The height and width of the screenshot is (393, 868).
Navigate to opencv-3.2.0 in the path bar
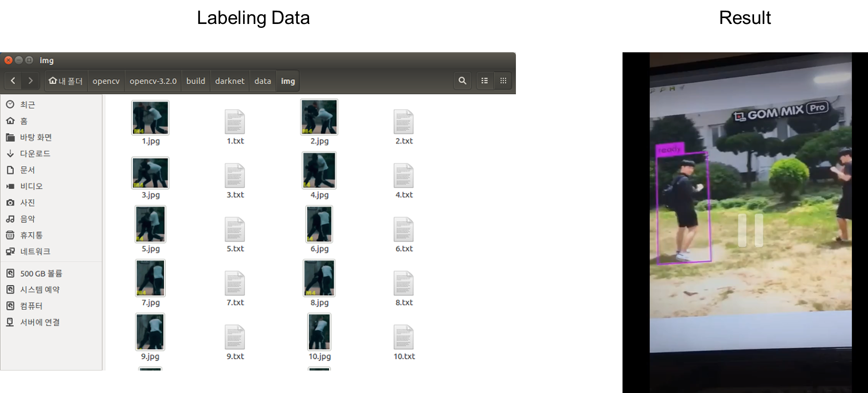tap(153, 81)
